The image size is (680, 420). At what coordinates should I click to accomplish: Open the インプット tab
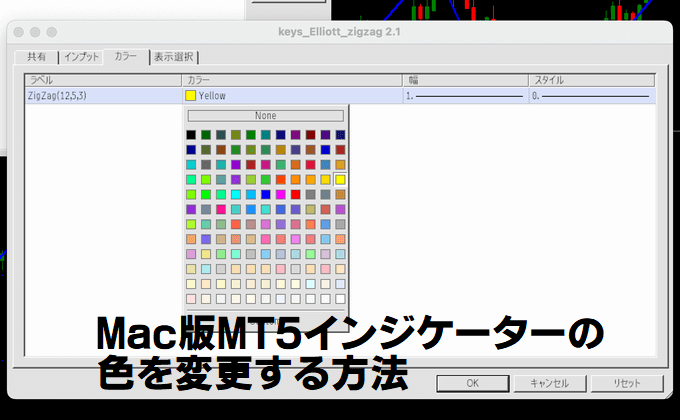81,57
